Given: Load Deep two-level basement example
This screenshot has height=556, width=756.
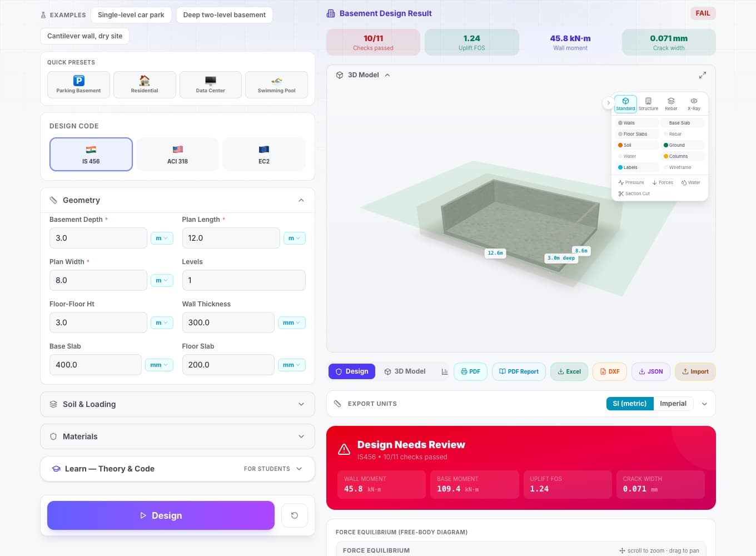Looking at the screenshot, I should click(225, 15).
